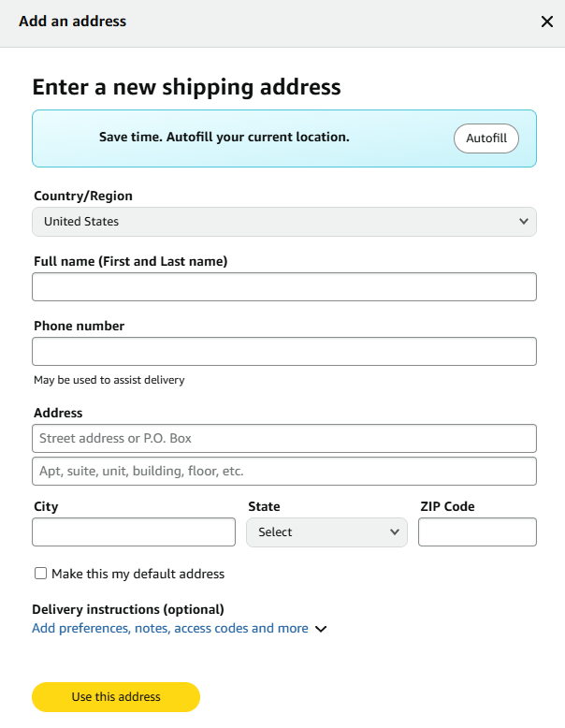Click the 'Phone number' field label
The image size is (565, 728).
coord(79,326)
